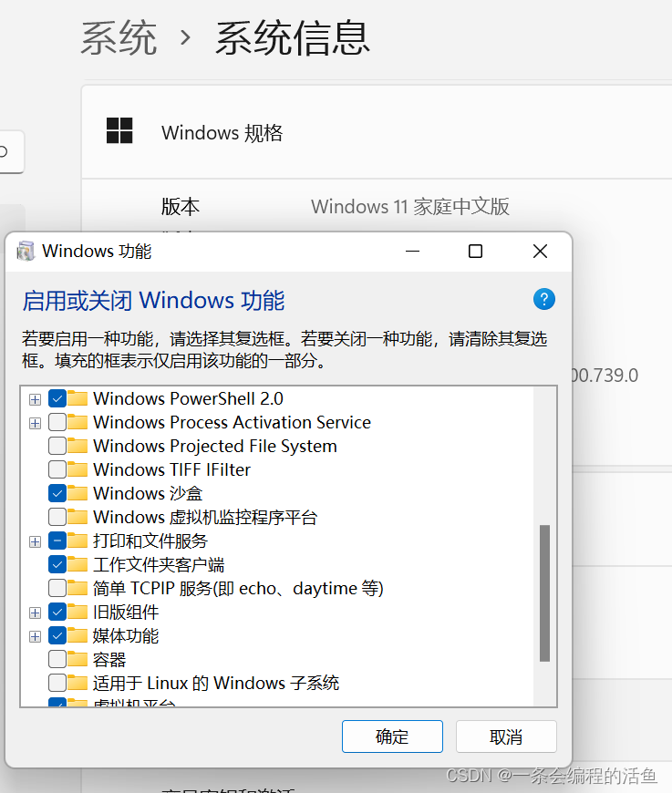Click folder icon of 简单 TCPIP 服务

pos(78,588)
